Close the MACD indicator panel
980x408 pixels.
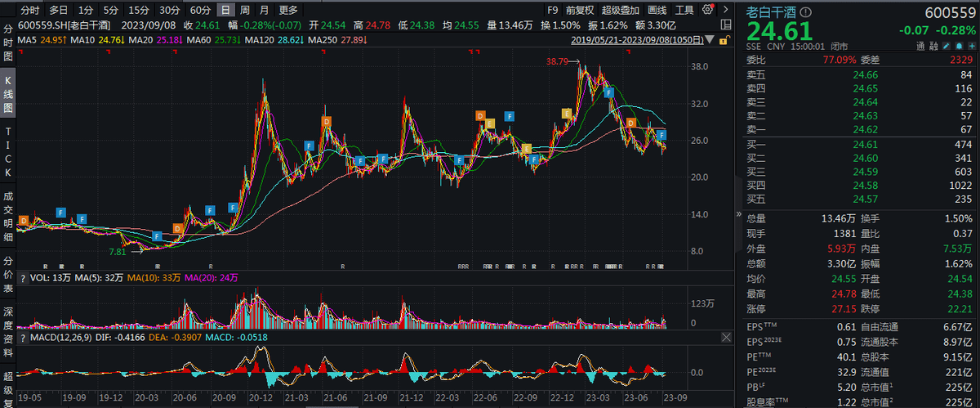727,337
